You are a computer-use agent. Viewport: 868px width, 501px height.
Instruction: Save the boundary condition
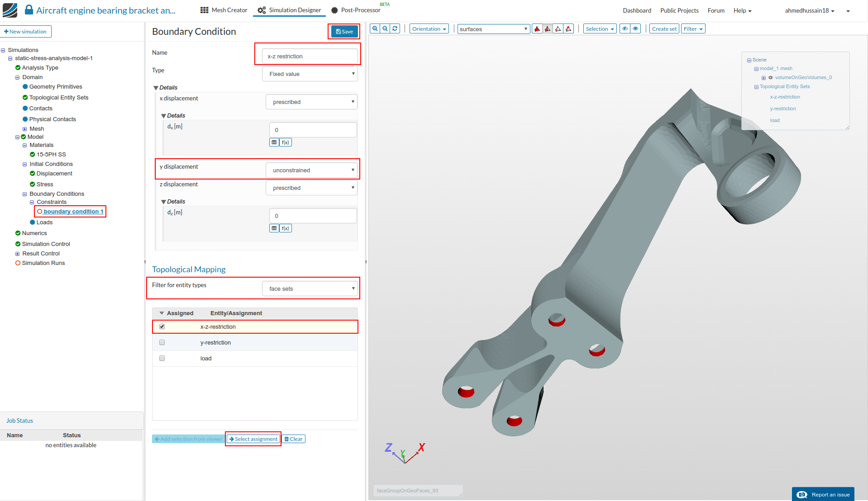(x=344, y=32)
